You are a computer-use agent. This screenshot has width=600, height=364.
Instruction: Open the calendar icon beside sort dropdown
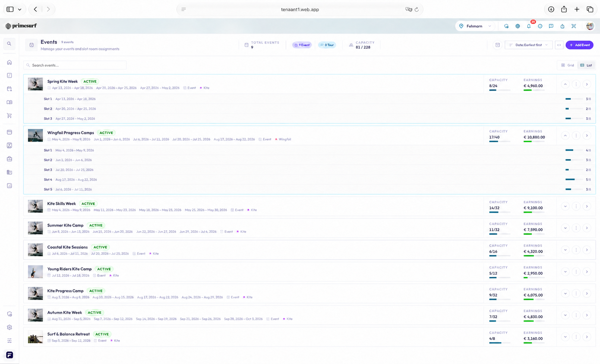click(x=498, y=45)
